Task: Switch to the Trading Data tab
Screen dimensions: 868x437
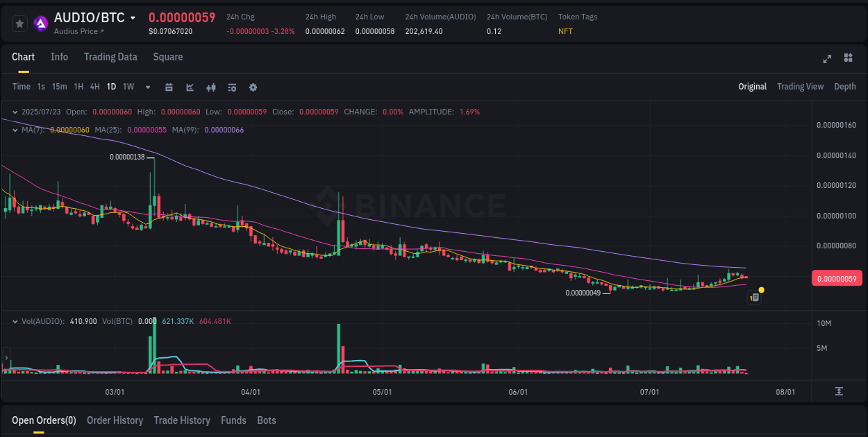Action: tap(110, 57)
